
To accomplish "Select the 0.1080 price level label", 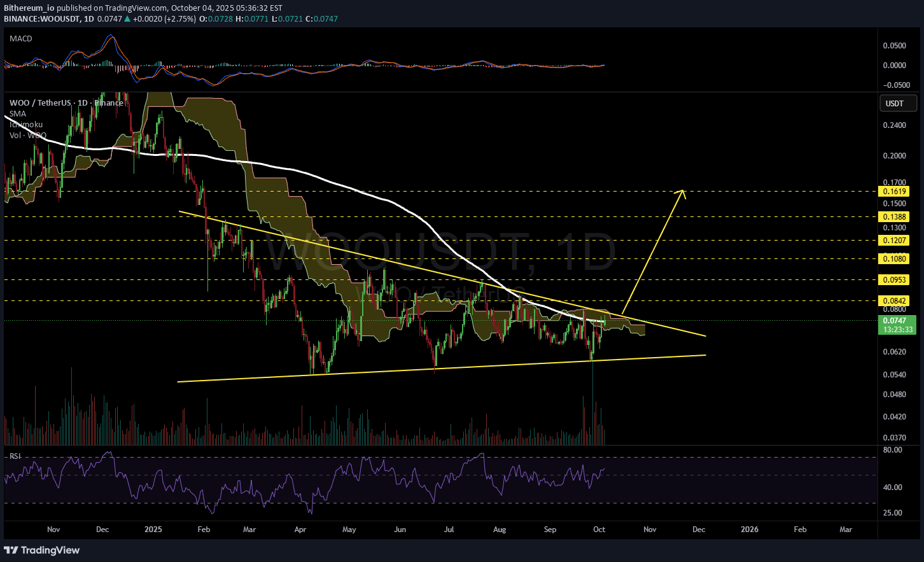I will coord(893,259).
